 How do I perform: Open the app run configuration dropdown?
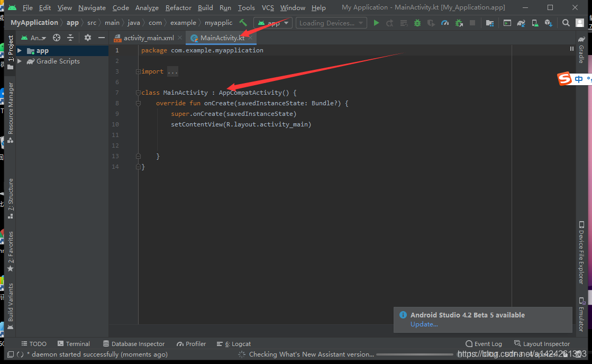273,23
